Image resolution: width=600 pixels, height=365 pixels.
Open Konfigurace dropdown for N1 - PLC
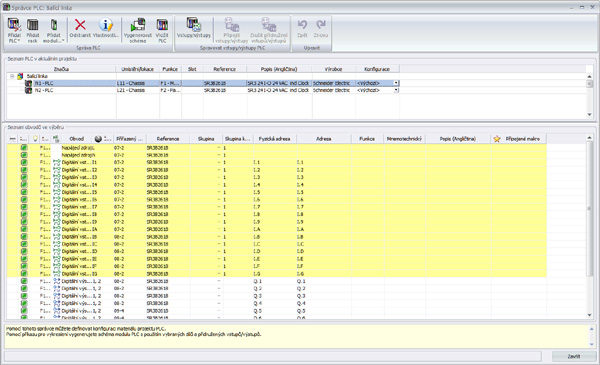[x=396, y=83]
